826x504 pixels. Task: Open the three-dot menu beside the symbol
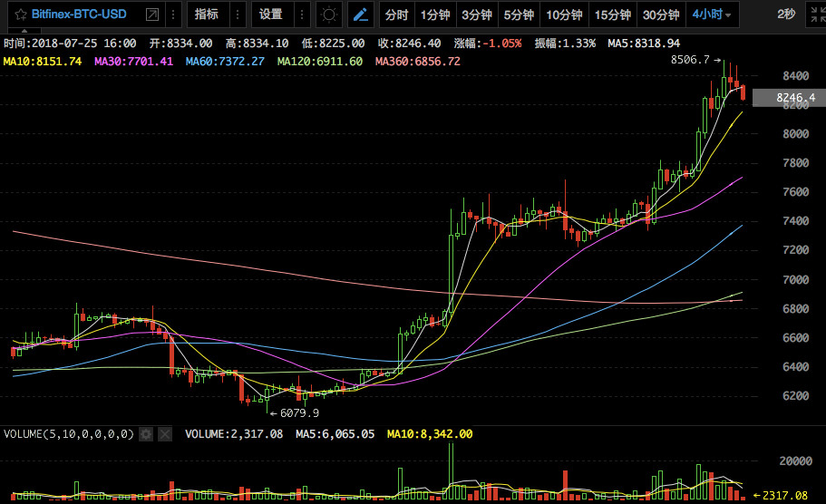click(173, 15)
